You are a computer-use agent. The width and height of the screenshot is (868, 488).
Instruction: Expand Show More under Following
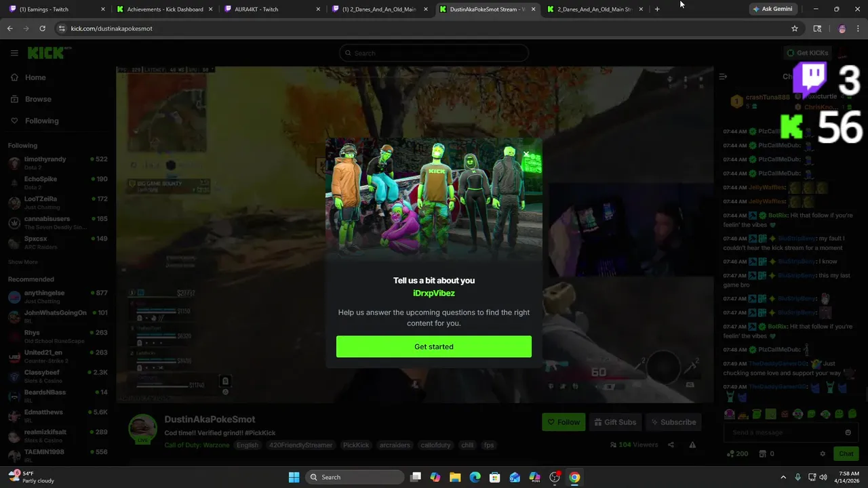[x=23, y=262]
